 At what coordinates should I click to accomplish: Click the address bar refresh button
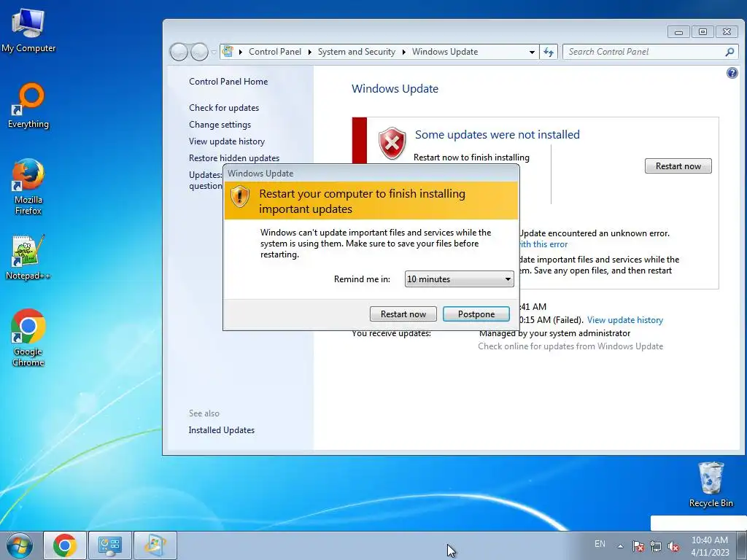tap(549, 52)
